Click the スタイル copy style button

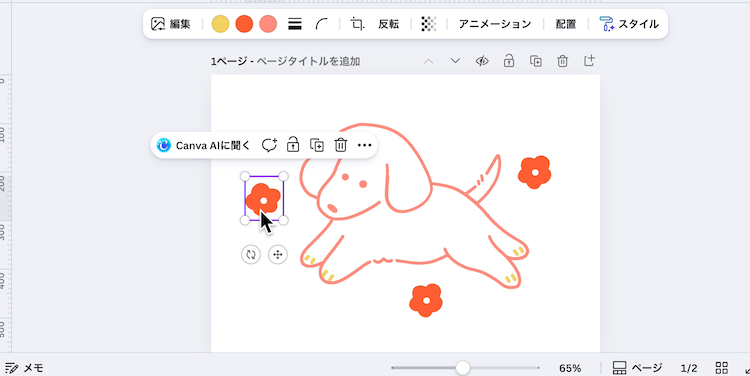tap(629, 24)
